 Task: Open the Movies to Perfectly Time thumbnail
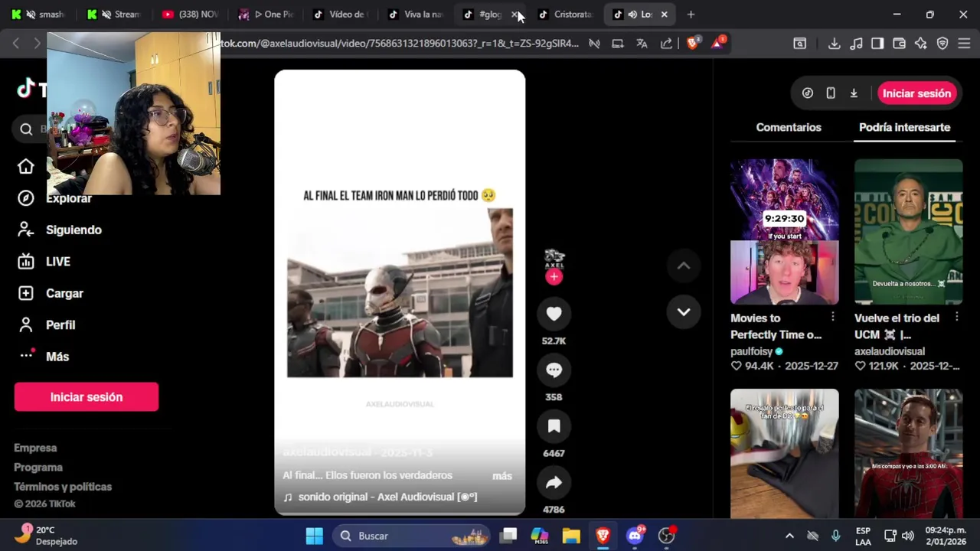[784, 232]
